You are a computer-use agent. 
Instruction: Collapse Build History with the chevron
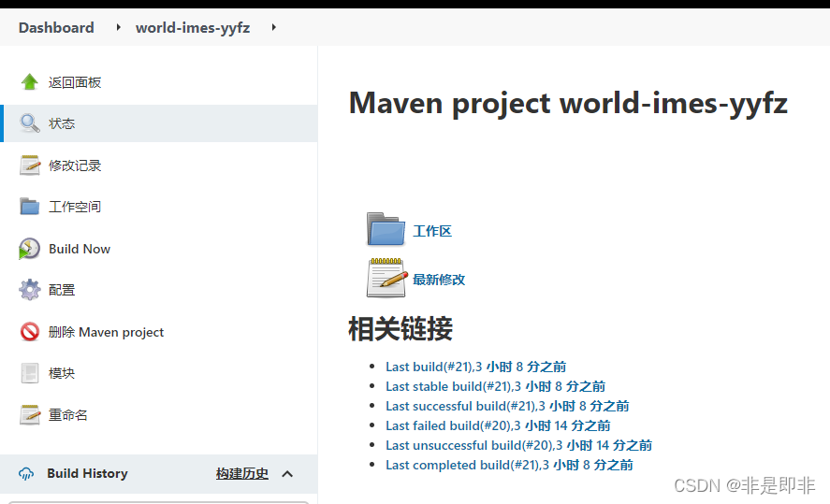click(287, 474)
